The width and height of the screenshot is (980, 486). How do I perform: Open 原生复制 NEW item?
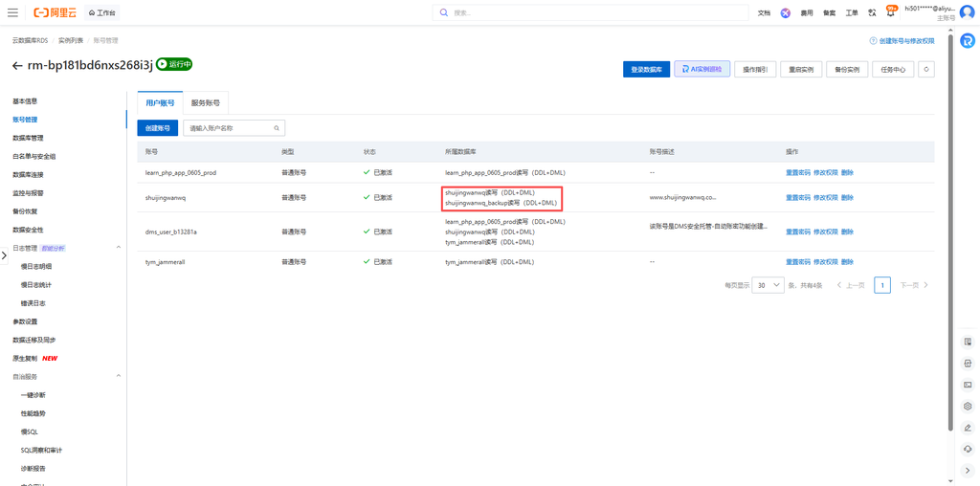pos(35,359)
